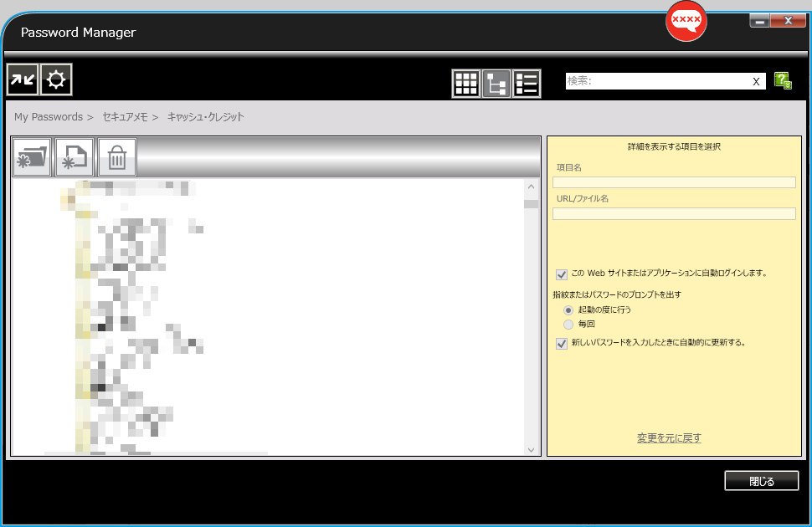Switch to tree hierarchy view
The image size is (812, 527).
click(x=496, y=84)
